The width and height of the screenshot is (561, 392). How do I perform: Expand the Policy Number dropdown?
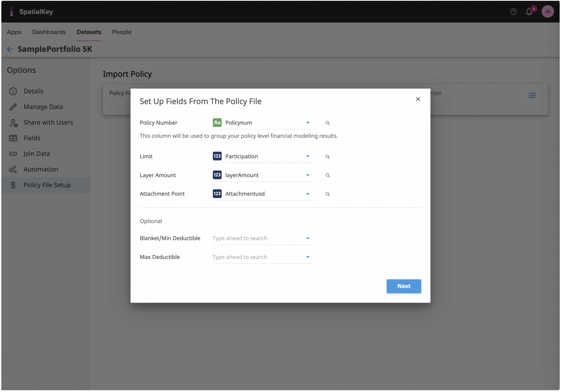tap(308, 123)
